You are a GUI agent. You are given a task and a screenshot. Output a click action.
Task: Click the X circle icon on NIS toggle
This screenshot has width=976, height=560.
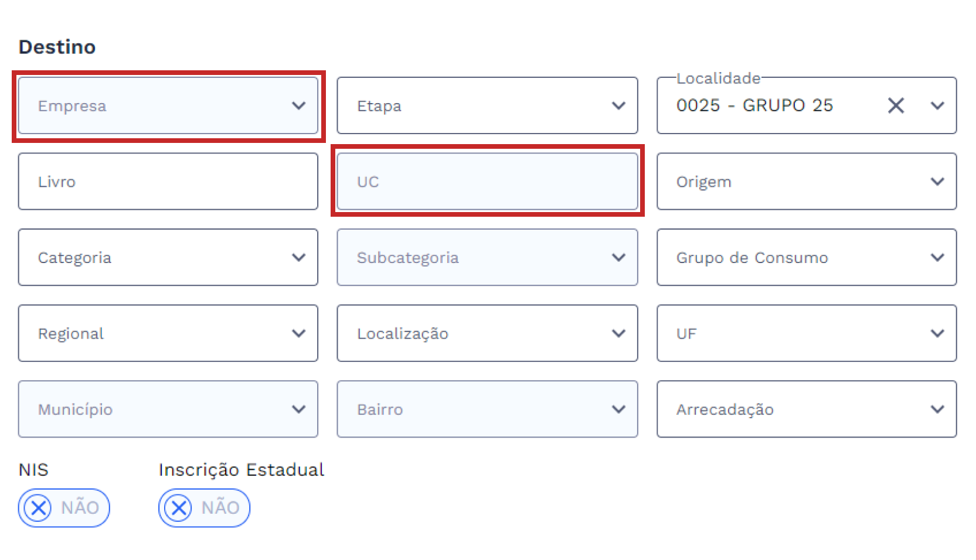39,508
